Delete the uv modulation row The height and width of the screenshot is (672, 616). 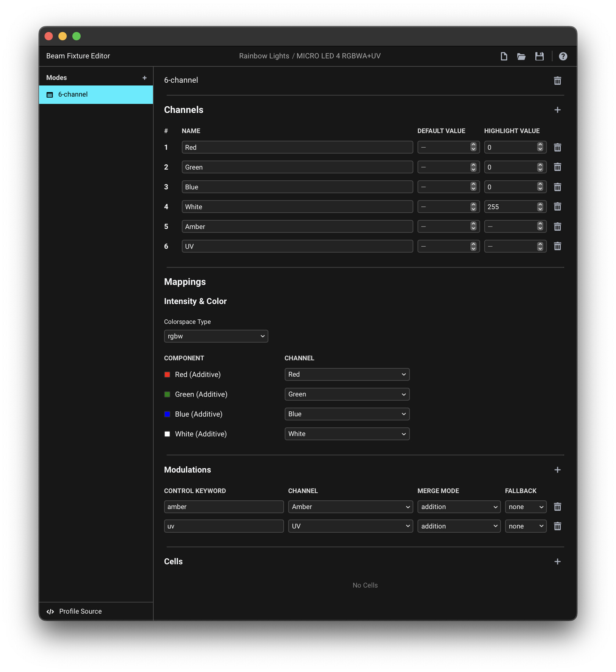pyautogui.click(x=557, y=526)
